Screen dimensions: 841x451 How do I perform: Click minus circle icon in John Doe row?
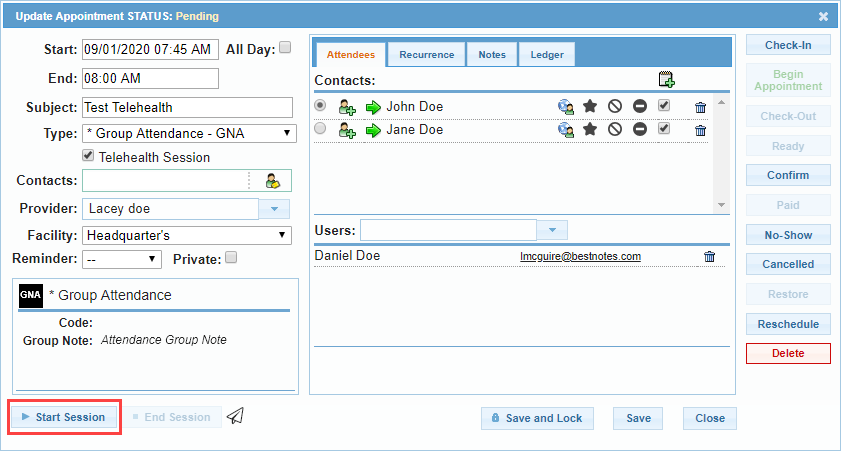pos(639,106)
